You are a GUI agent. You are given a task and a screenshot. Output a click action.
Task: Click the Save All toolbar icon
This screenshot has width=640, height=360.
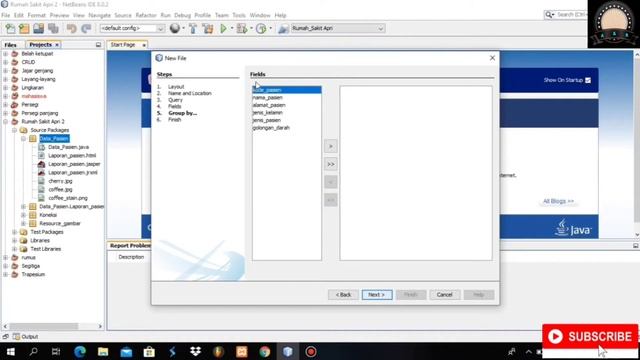[x=53, y=29]
